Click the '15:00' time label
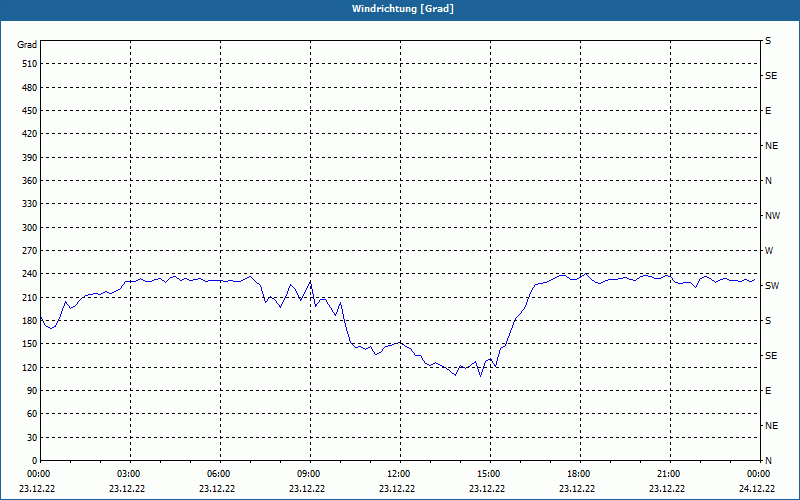 coord(490,474)
